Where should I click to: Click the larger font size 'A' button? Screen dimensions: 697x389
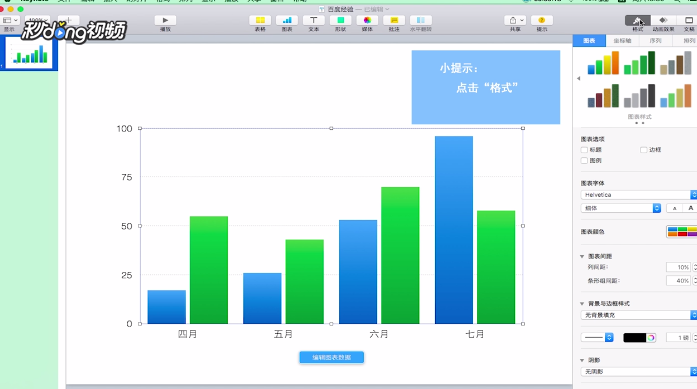pyautogui.click(x=690, y=208)
